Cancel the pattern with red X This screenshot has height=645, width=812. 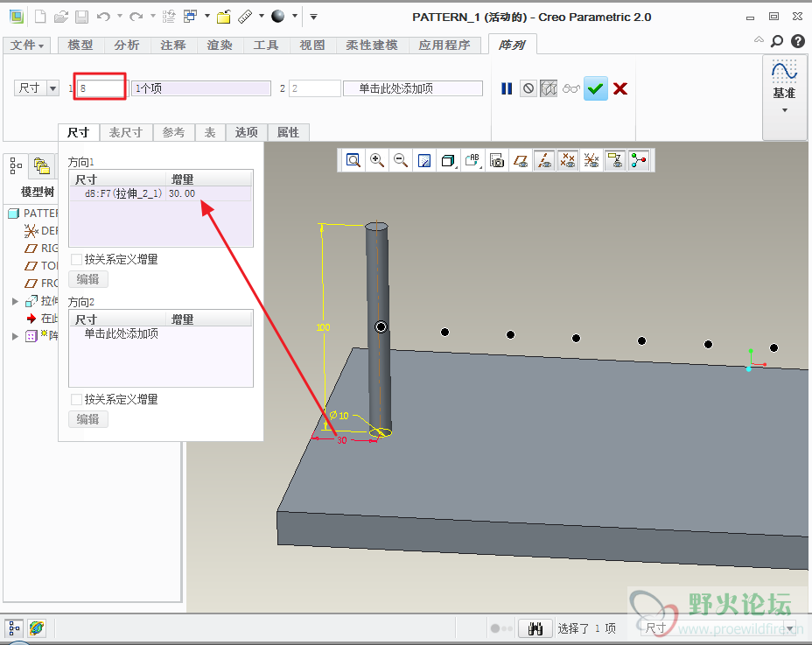coord(619,88)
